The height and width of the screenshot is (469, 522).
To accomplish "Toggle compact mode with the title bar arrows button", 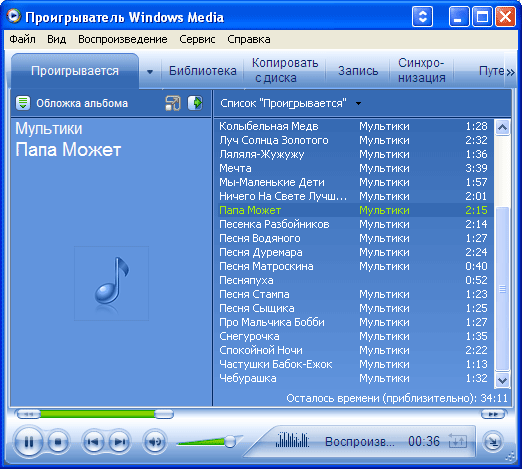I will click(422, 17).
